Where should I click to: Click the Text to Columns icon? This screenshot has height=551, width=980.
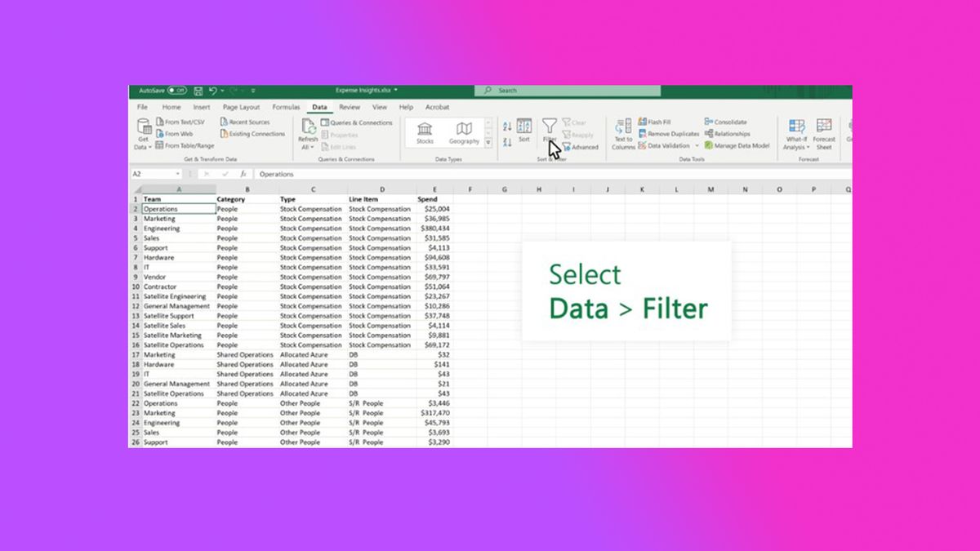coord(623,134)
